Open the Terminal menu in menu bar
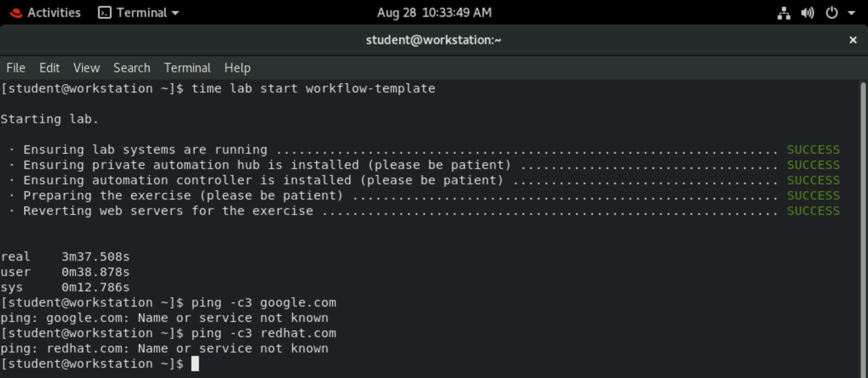Image resolution: width=868 pixels, height=378 pixels. pos(187,68)
